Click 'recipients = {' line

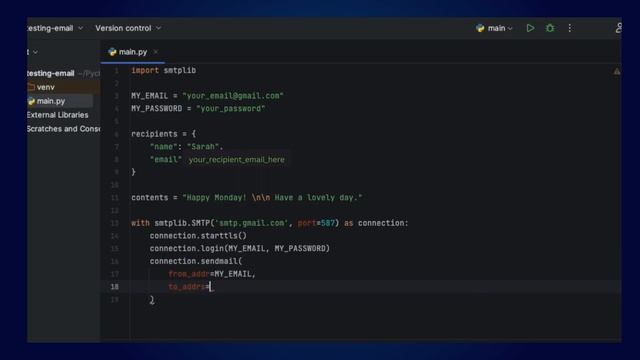[x=163, y=134]
